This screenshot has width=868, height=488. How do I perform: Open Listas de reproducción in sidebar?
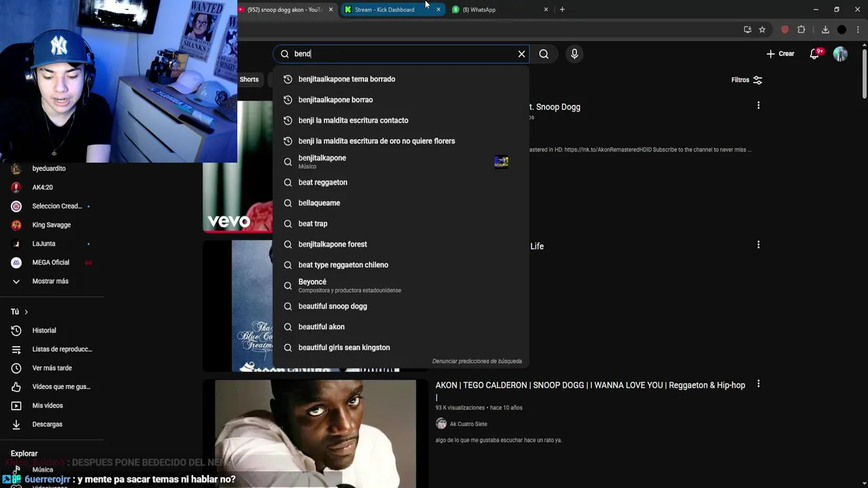(62, 349)
